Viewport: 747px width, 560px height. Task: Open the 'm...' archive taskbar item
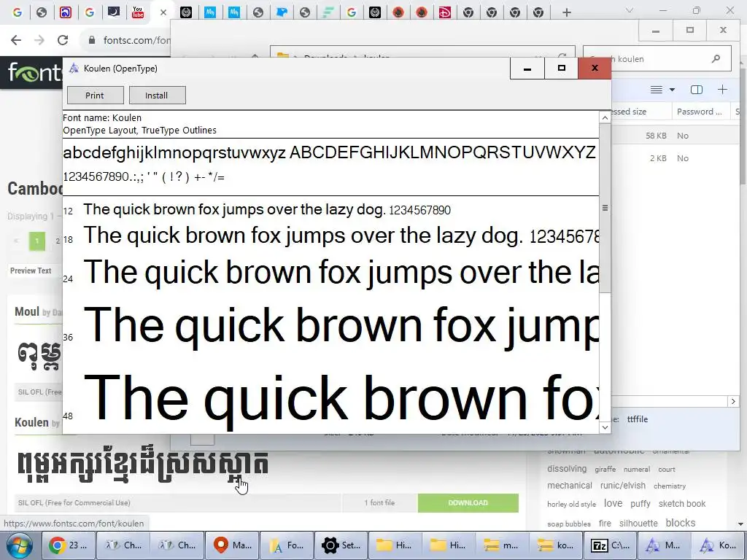[502, 545]
